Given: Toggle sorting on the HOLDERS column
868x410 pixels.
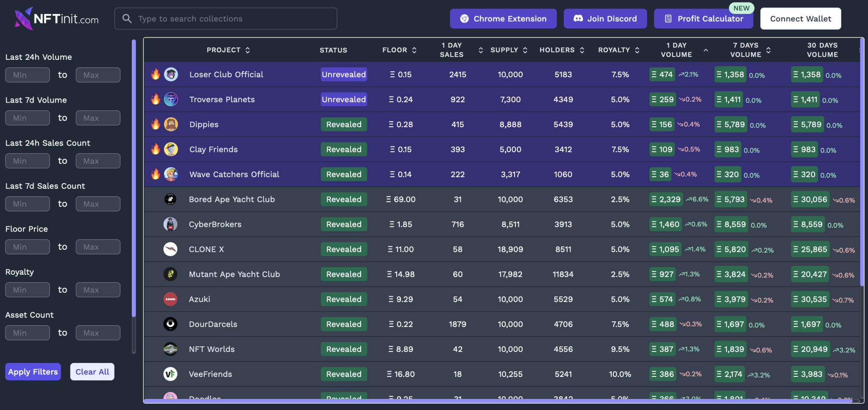Looking at the screenshot, I should pos(582,50).
